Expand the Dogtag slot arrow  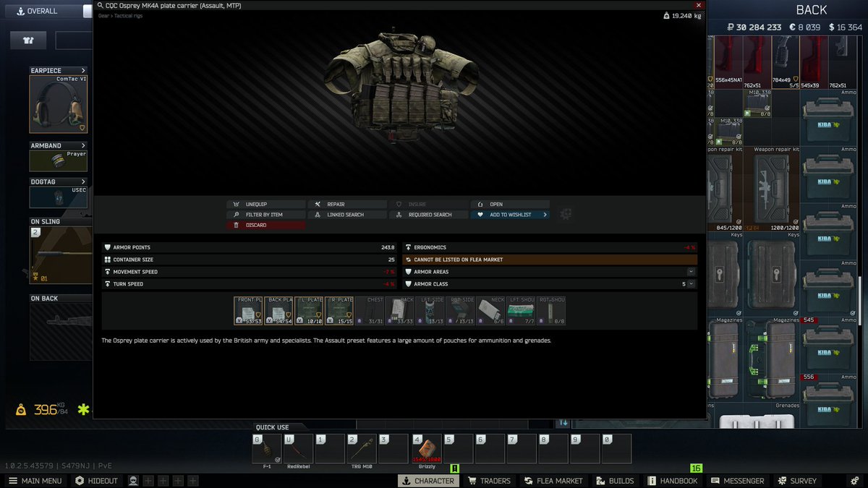83,181
